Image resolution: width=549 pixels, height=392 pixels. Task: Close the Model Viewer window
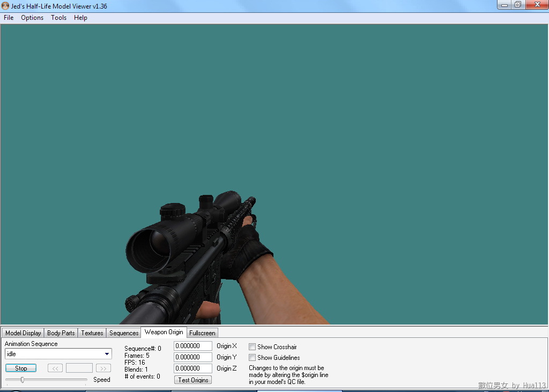(537, 4)
